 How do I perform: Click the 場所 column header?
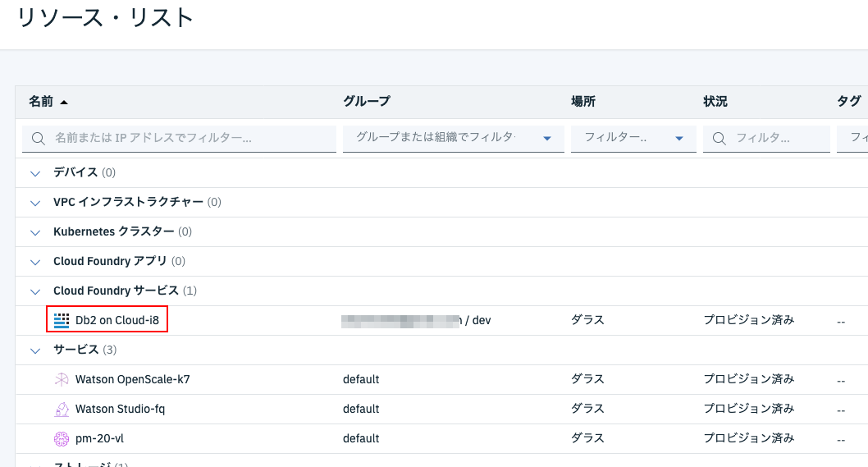point(583,102)
